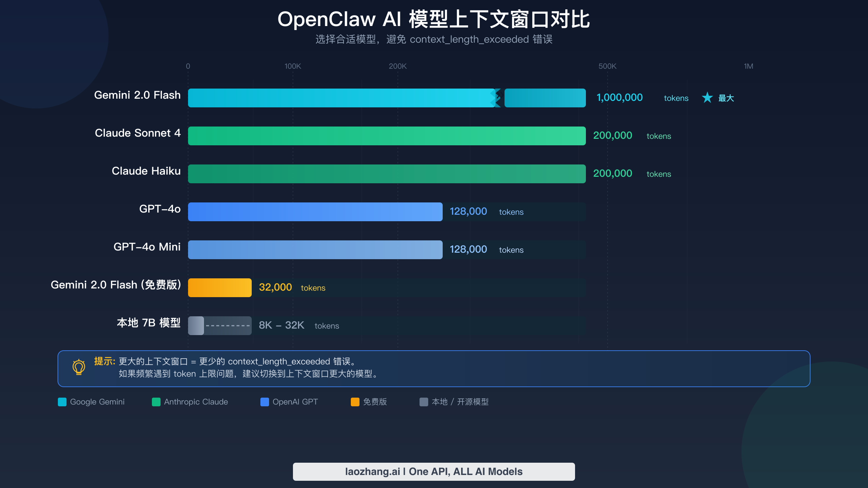Screen dimensions: 868x488
Task: Click the dashed 8K–32K range indicator
Action: pyautogui.click(x=228, y=325)
